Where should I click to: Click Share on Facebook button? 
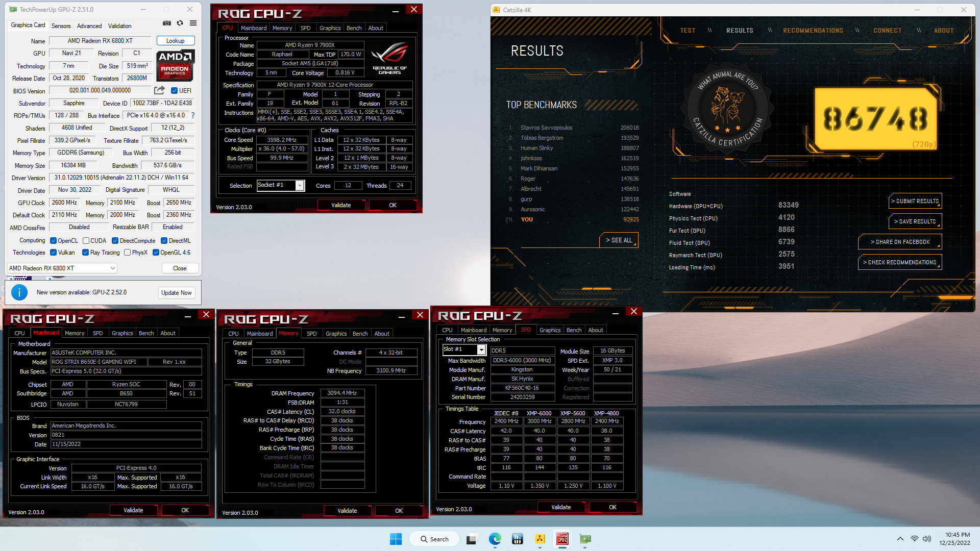pos(900,242)
